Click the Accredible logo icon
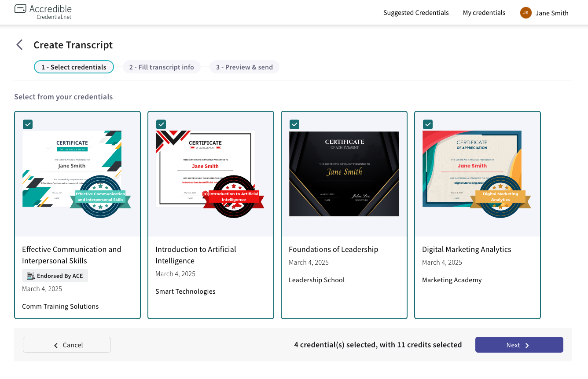The width and height of the screenshot is (588, 379). pyautogui.click(x=20, y=9)
